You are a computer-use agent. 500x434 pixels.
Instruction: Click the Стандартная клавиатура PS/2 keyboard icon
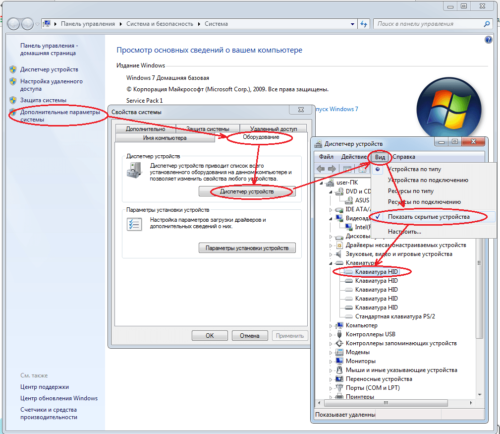(x=349, y=316)
